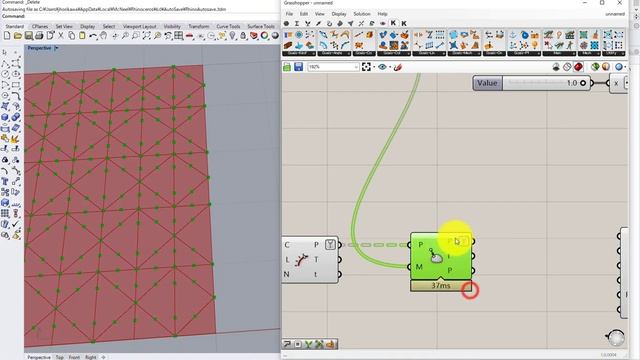Switch to the Right viewport tab
Screen dimensions: 640x360
pos(91,357)
